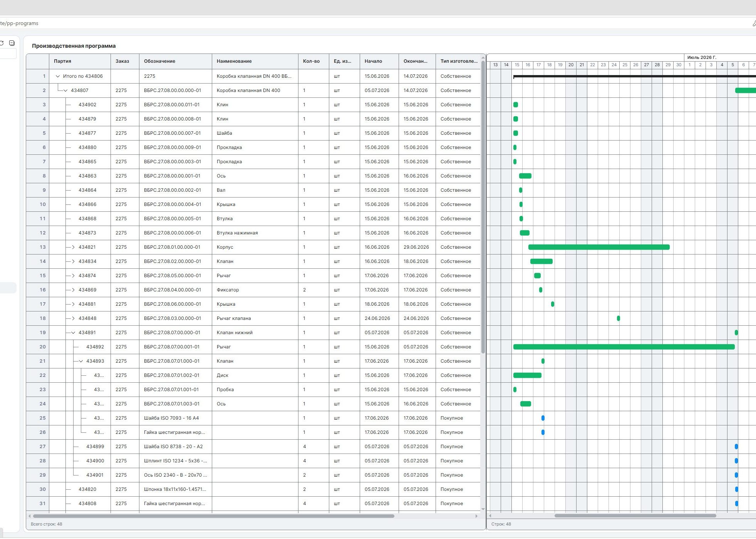Select the long green Корпус Gantt bar
Image resolution: width=756 pixels, height=539 pixels.
coord(599,247)
